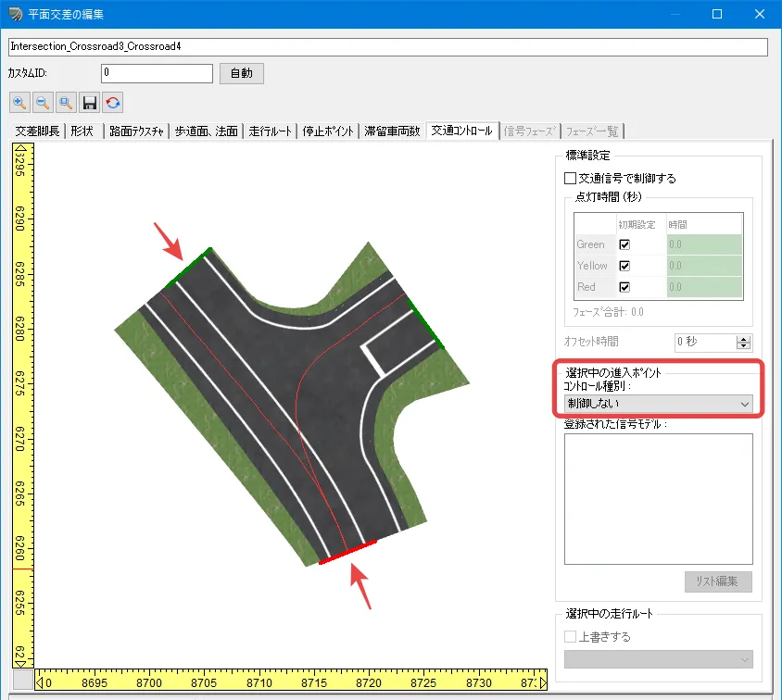This screenshot has height=700, width=782.
Task: Click the カスタムID input field
Action: 157,72
